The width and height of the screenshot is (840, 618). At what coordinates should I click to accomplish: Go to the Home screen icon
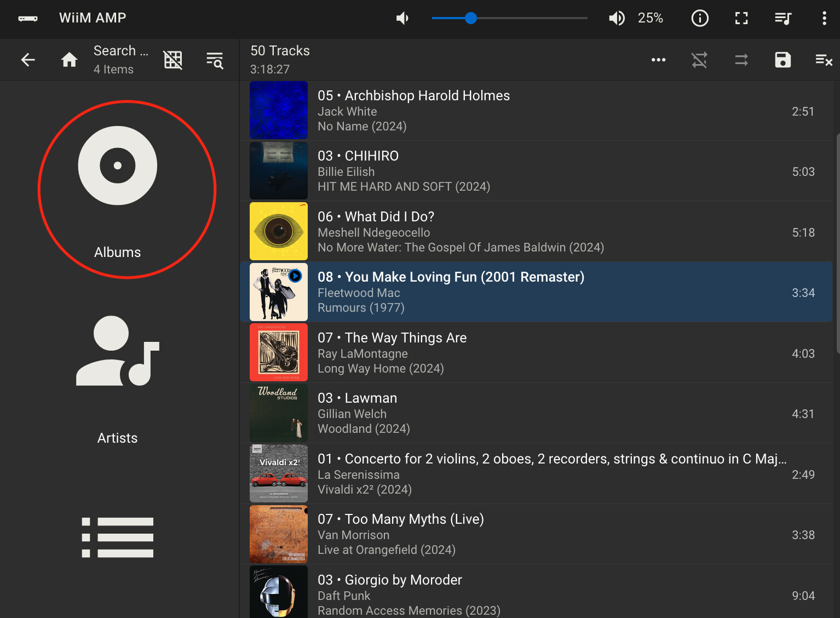click(69, 60)
